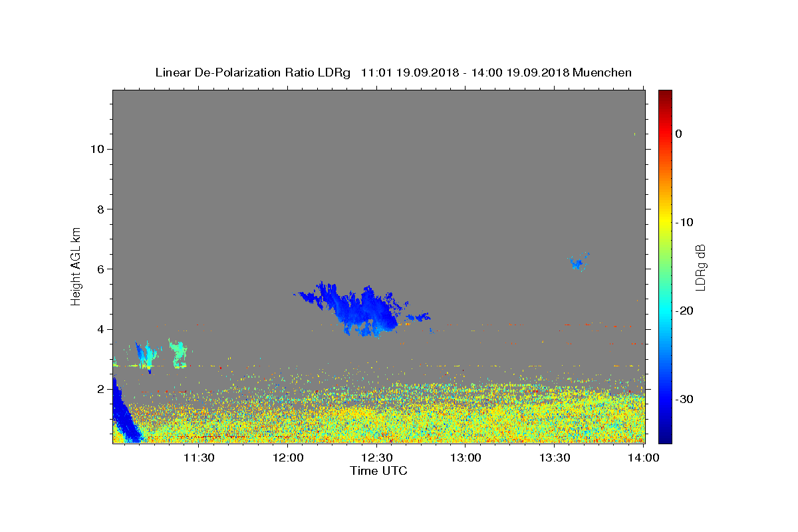The image size is (798, 532).
Task: Click the 'Time UTC' axis label
Action: 378,471
